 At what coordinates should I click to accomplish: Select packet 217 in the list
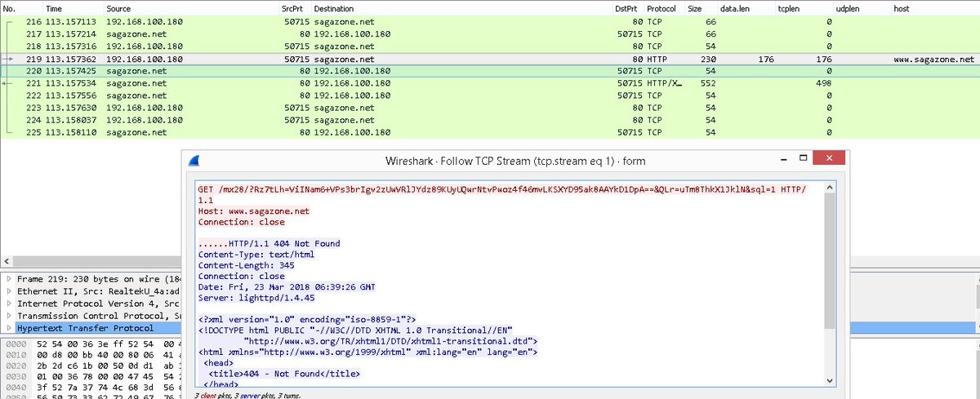490,35
